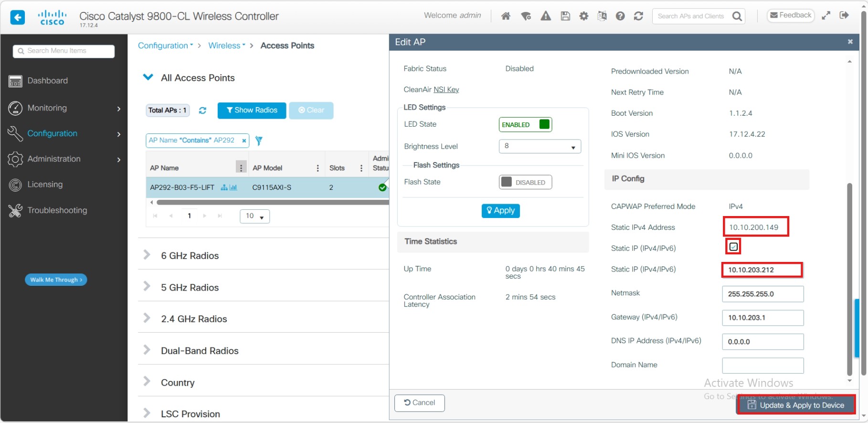Image resolution: width=868 pixels, height=423 pixels.
Task: Check the Static IP (IPv4/IPv6) checkbox
Action: (x=733, y=247)
